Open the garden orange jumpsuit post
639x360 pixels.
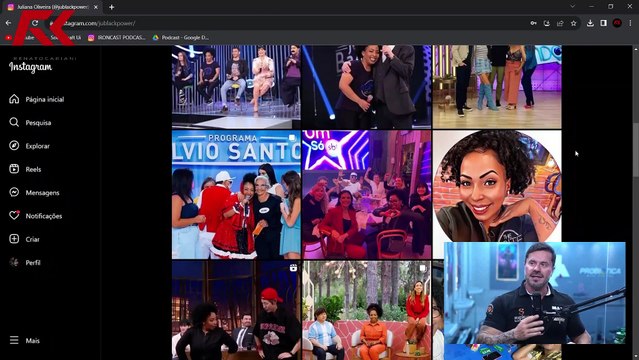point(366,310)
